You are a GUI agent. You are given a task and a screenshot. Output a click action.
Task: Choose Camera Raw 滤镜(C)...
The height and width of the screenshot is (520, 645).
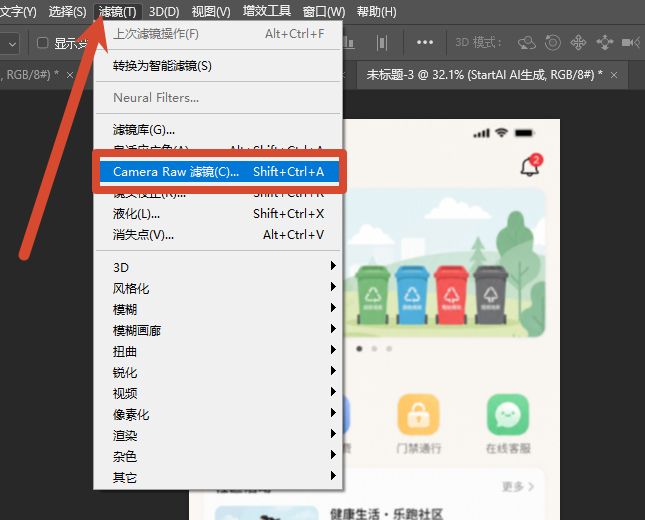coord(219,172)
